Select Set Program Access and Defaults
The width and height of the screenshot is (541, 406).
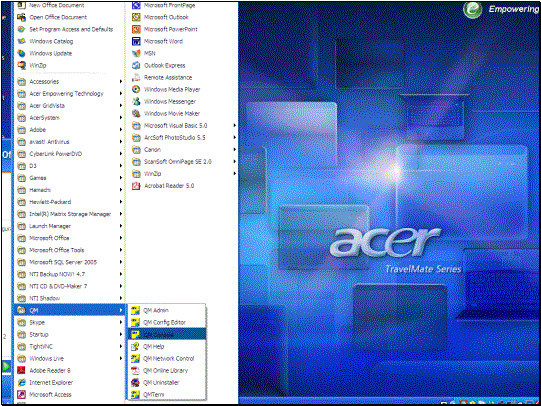tap(69, 29)
